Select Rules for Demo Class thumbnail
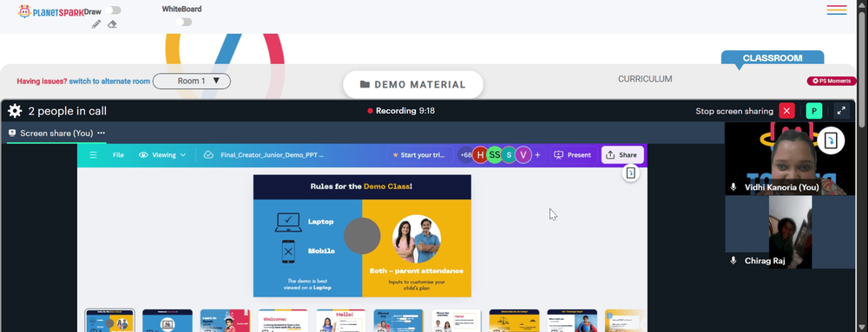868x332 pixels. click(x=109, y=321)
